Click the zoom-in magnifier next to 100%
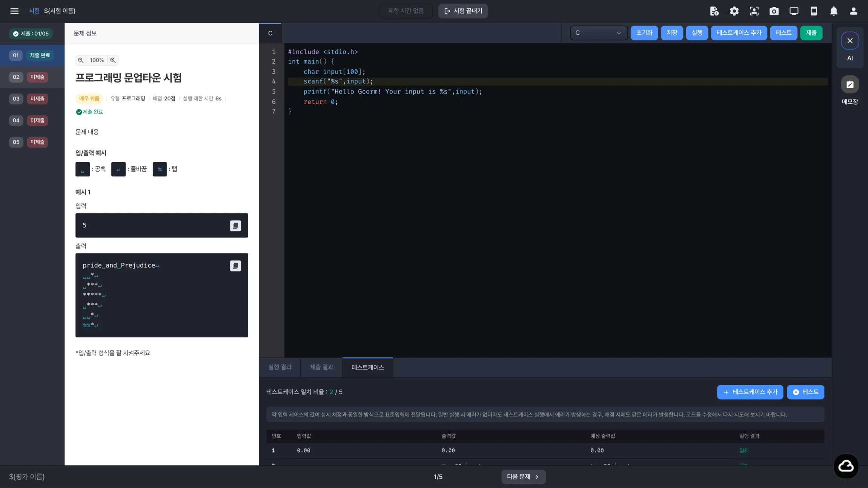 pyautogui.click(x=113, y=60)
